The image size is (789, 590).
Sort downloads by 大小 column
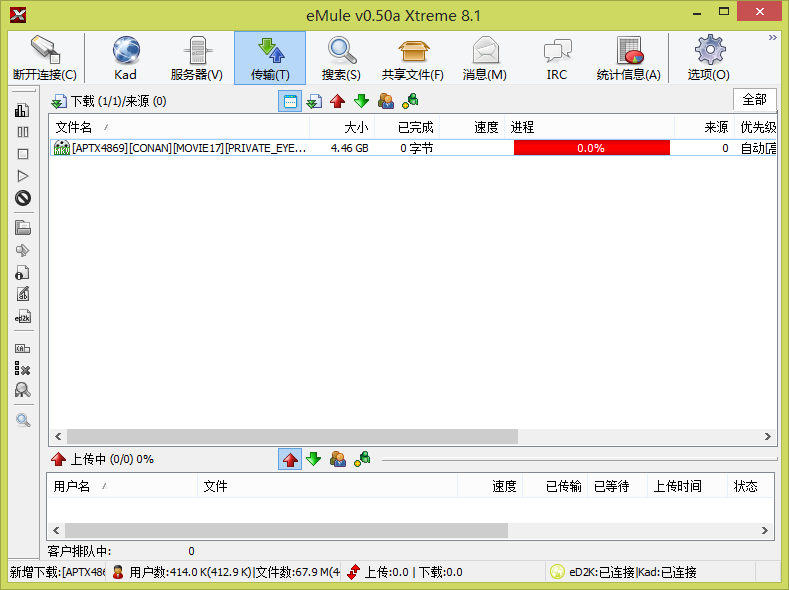[x=342, y=127]
